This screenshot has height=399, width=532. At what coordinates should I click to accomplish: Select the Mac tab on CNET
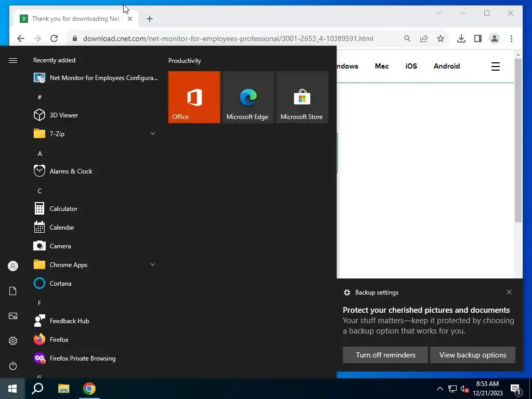point(382,66)
